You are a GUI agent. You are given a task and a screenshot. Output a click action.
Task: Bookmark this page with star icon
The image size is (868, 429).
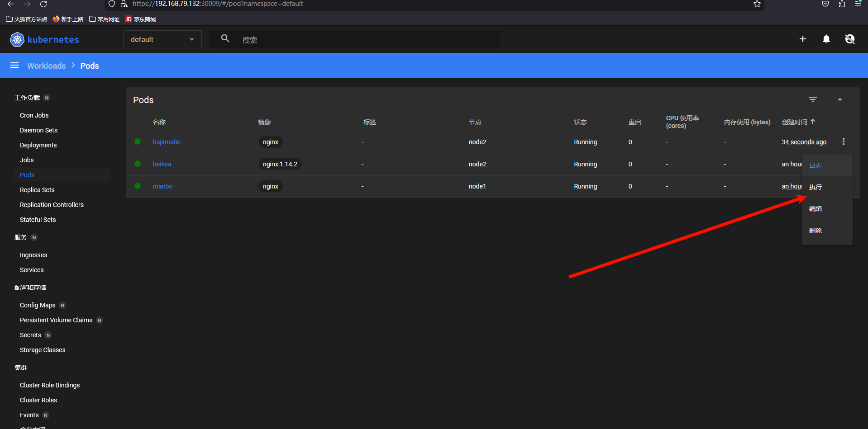pos(757,4)
